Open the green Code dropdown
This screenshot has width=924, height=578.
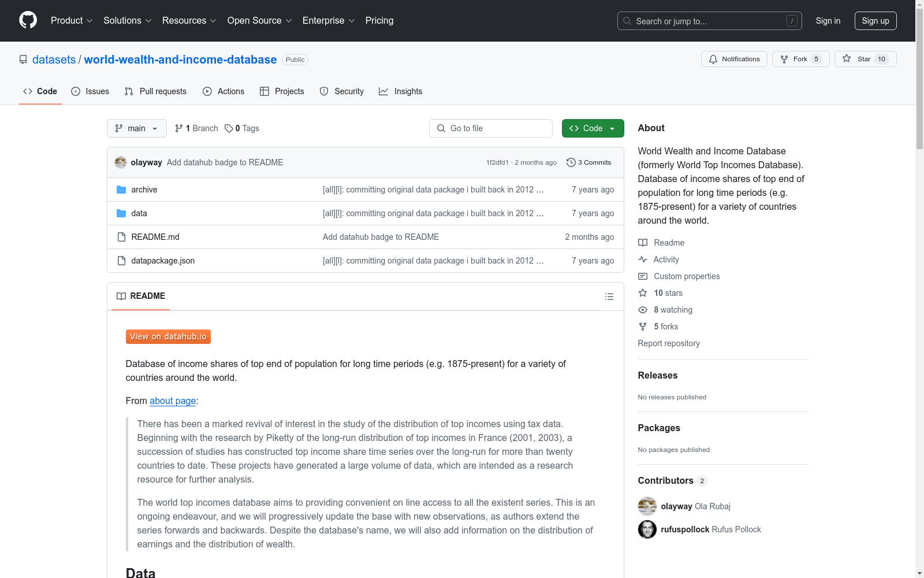[593, 128]
